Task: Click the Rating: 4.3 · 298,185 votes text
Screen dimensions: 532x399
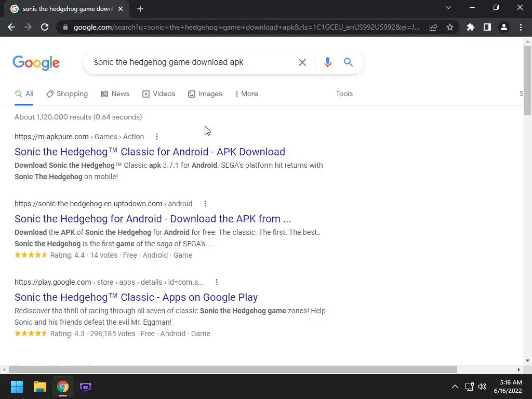Action: pyautogui.click(x=92, y=334)
